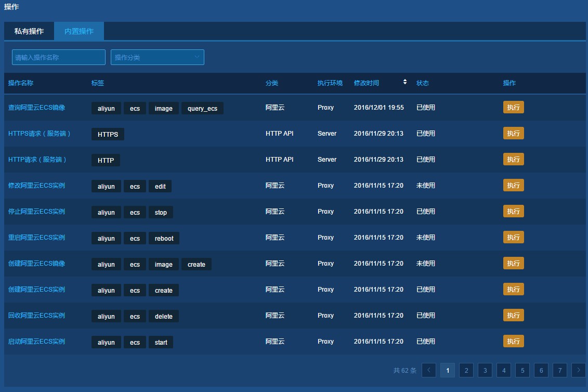
Task: Select the 内置操作 tab
Action: [79, 31]
